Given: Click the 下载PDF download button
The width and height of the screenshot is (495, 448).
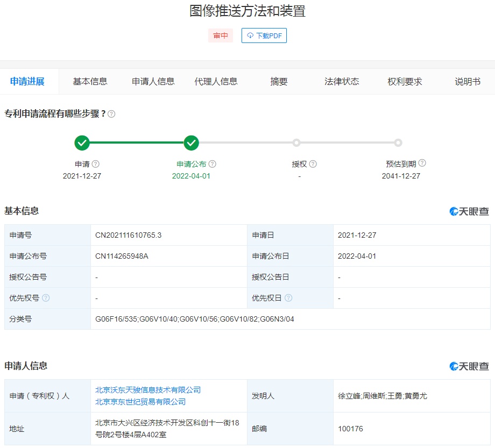Looking at the screenshot, I should click(x=264, y=35).
